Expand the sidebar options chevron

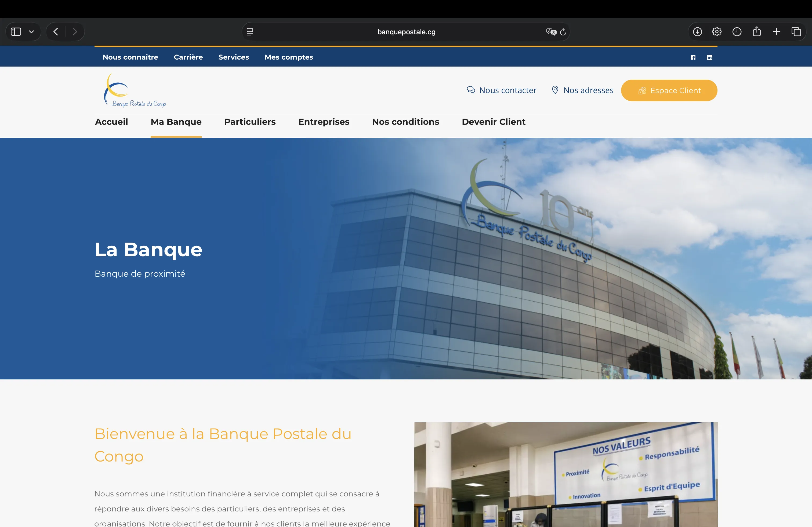[x=32, y=31]
